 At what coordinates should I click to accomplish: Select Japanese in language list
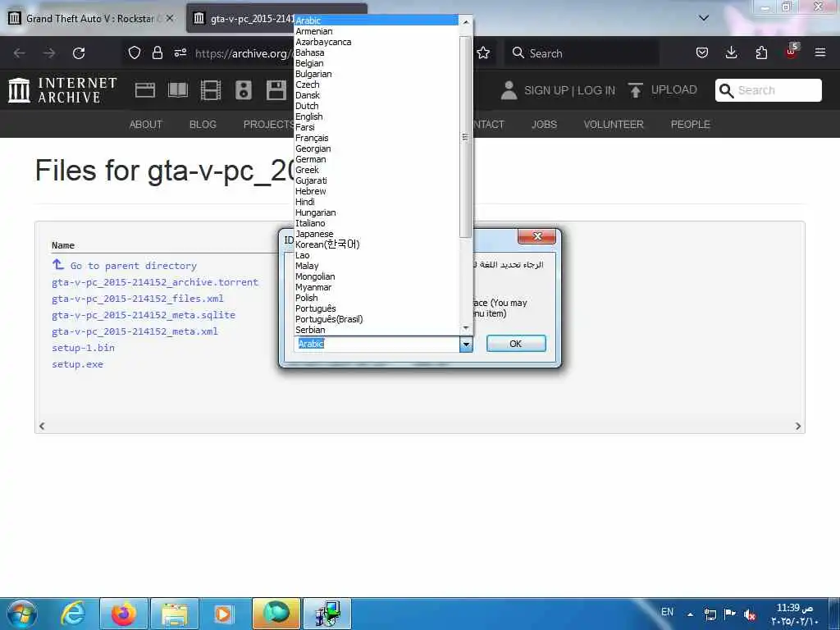point(376,234)
